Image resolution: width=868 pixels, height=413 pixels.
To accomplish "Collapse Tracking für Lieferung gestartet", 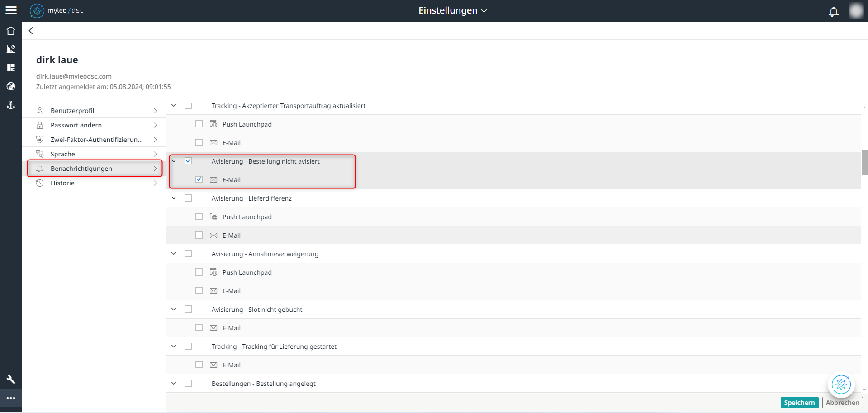I will [x=174, y=346].
